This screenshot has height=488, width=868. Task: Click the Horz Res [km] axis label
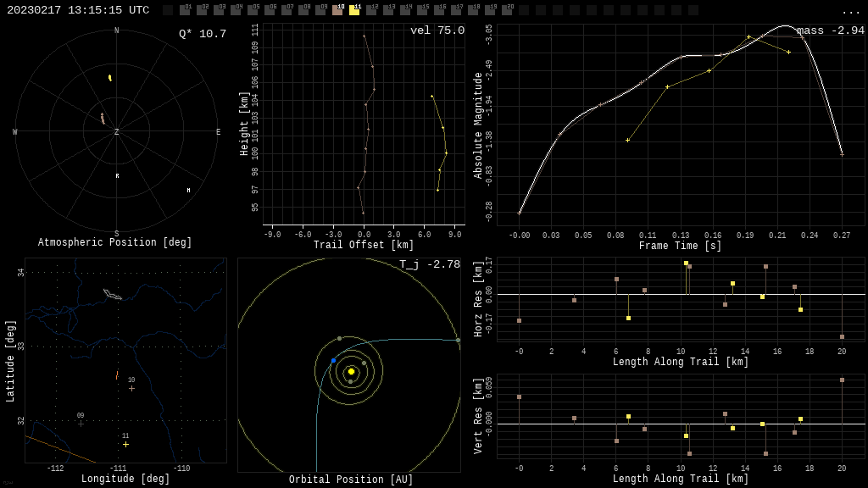pos(478,299)
